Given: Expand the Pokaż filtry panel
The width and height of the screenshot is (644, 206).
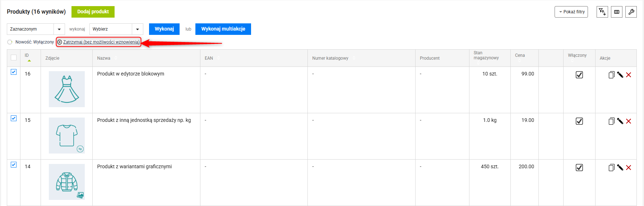Looking at the screenshot, I should (x=571, y=12).
